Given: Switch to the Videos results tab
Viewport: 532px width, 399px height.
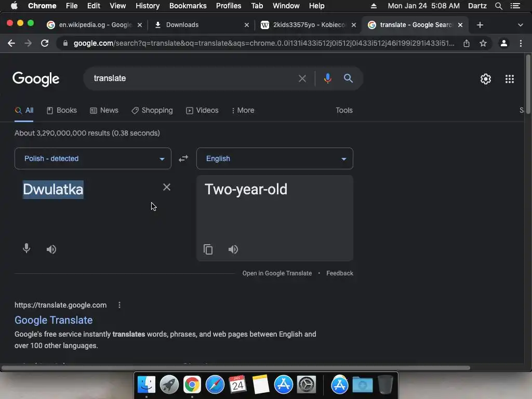Looking at the screenshot, I should point(202,110).
